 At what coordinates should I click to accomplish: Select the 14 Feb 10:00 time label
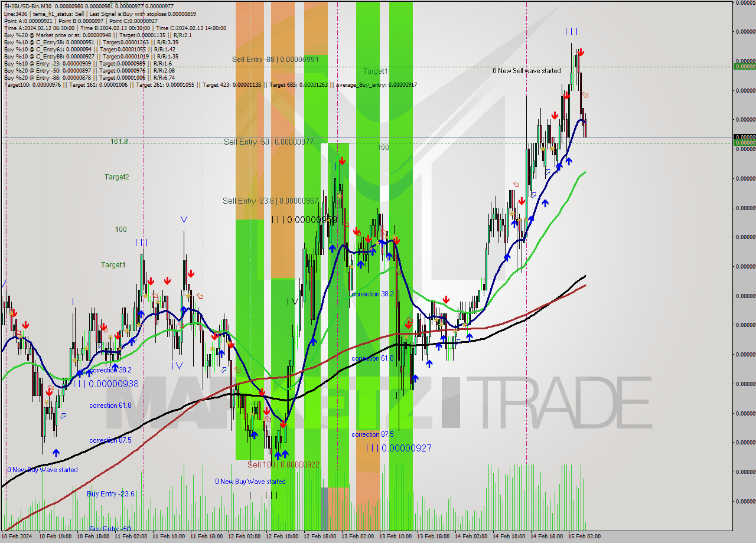tap(509, 537)
